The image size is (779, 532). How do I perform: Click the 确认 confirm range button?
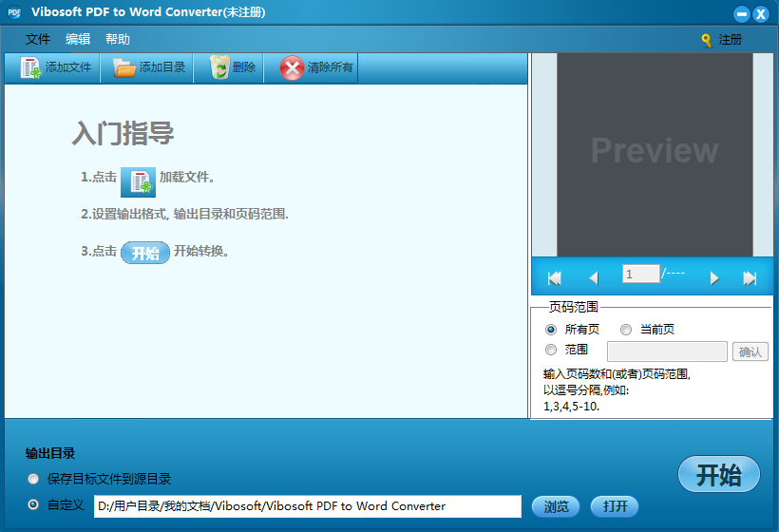coord(750,351)
